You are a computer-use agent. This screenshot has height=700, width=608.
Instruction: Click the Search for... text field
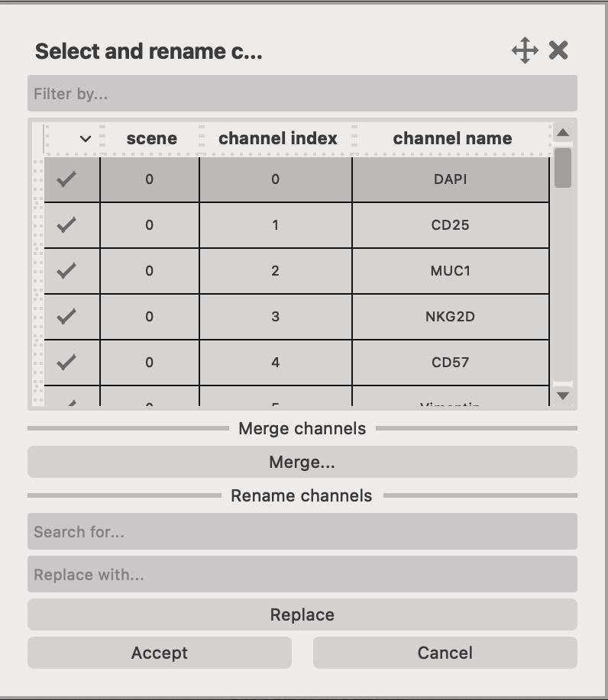tap(302, 531)
